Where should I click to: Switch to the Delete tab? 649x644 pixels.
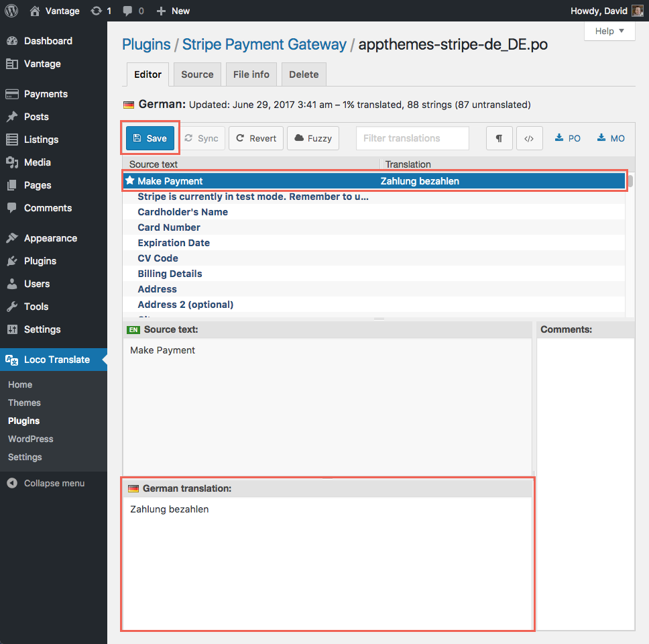pyautogui.click(x=304, y=74)
